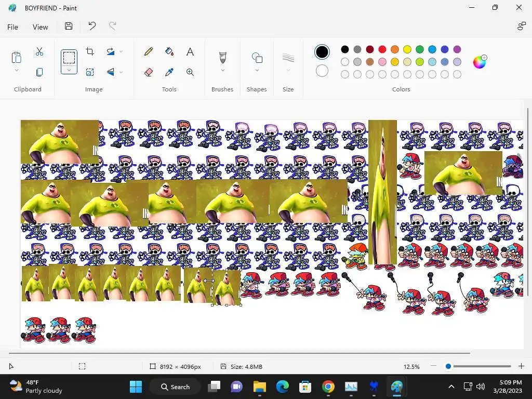This screenshot has height=399, width=532.
Task: Click the Copy icon
Action: [39, 72]
